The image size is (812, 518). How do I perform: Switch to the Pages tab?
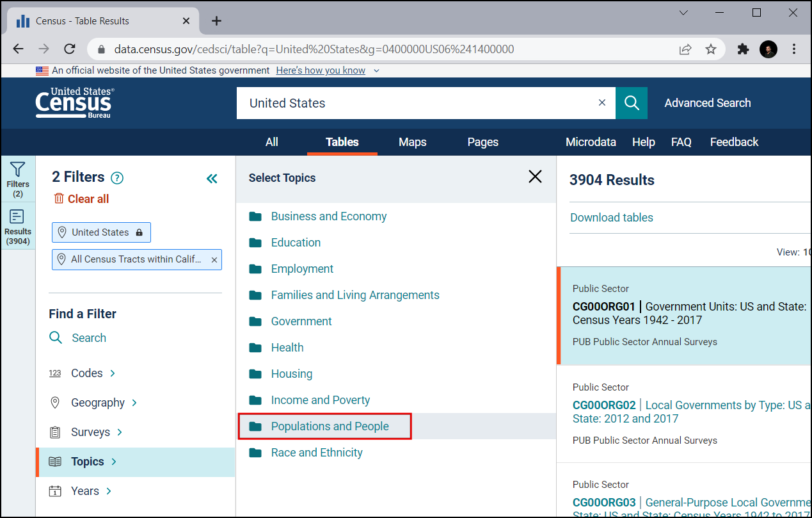point(482,142)
